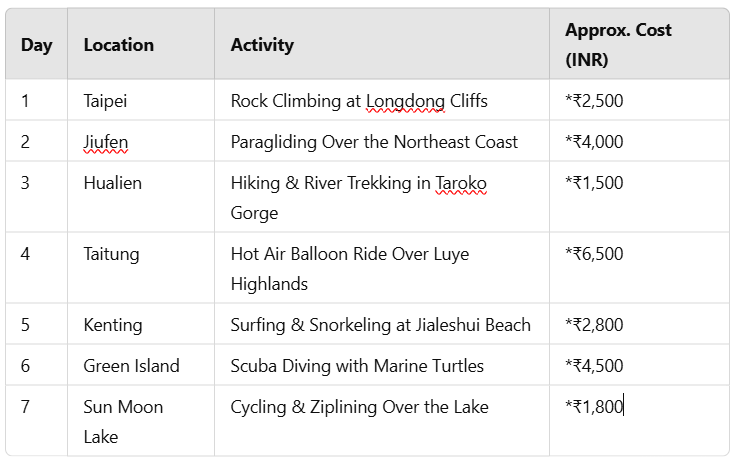The height and width of the screenshot is (467, 734).
Task: Click the underlined word Longdong
Action: point(405,101)
